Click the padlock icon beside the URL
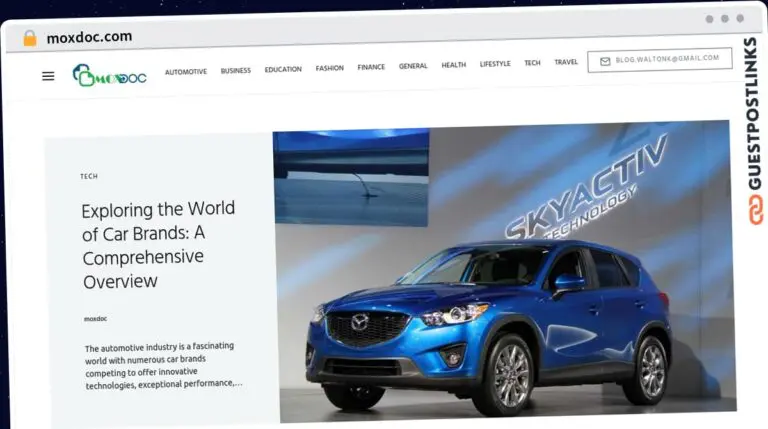Screen dimensions: 768x429 pyautogui.click(x=29, y=38)
